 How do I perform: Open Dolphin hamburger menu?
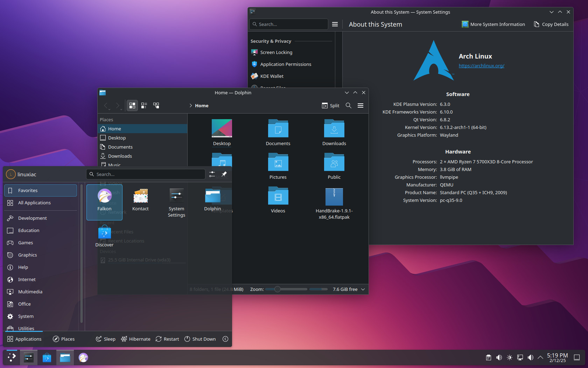pyautogui.click(x=360, y=105)
